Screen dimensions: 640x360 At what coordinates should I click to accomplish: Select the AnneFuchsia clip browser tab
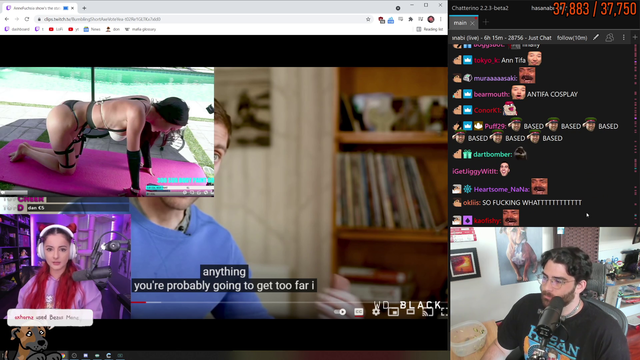click(x=40, y=8)
